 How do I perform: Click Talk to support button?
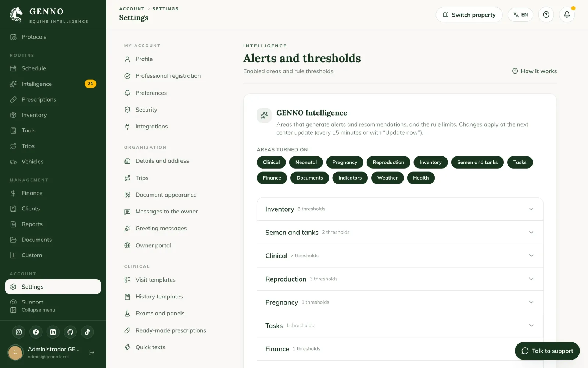point(547,351)
